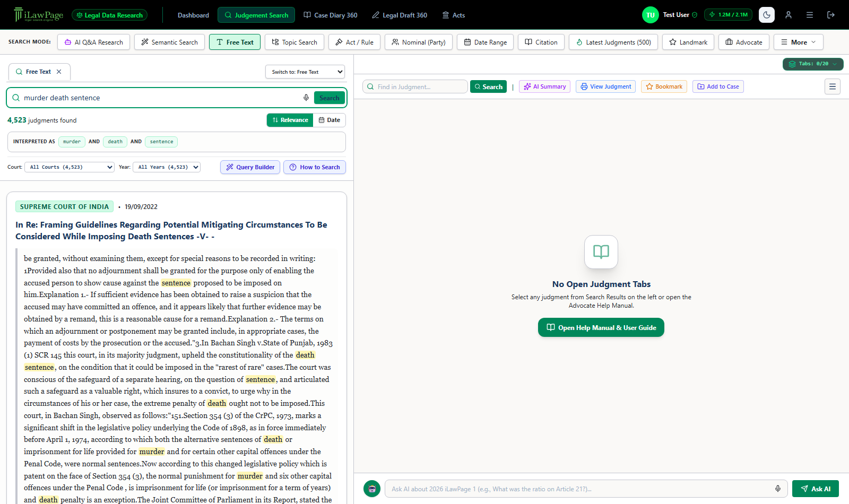Screen dimensions: 849x504
Task: Click the TU user avatar
Action: [x=651, y=15]
